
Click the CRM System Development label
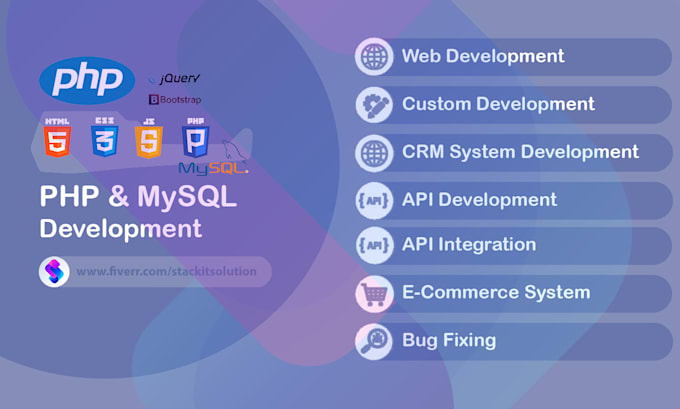(520, 152)
